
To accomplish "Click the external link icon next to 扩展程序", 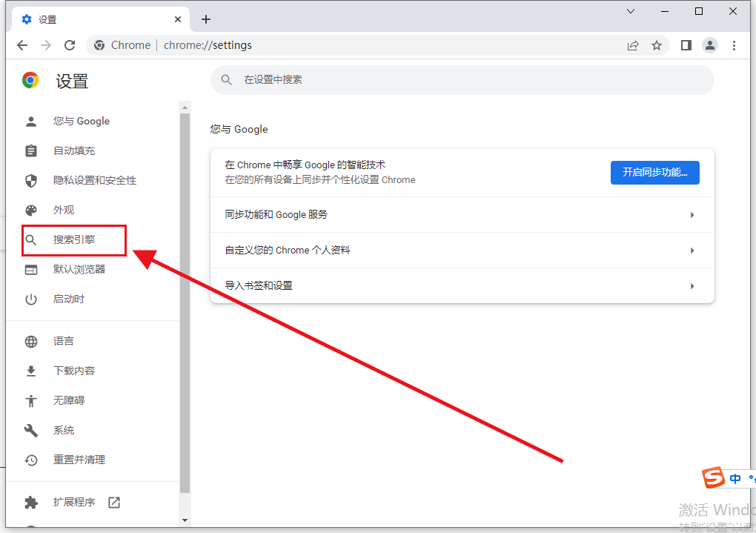I will point(114,503).
